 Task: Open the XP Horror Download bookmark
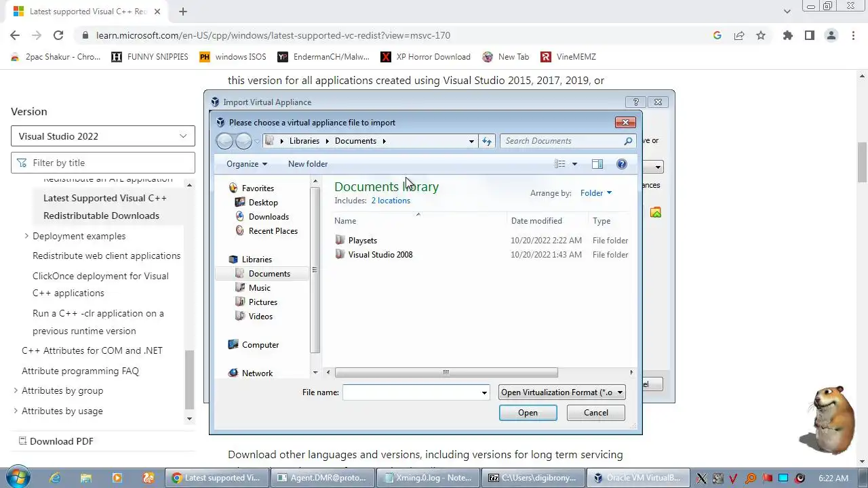point(425,57)
